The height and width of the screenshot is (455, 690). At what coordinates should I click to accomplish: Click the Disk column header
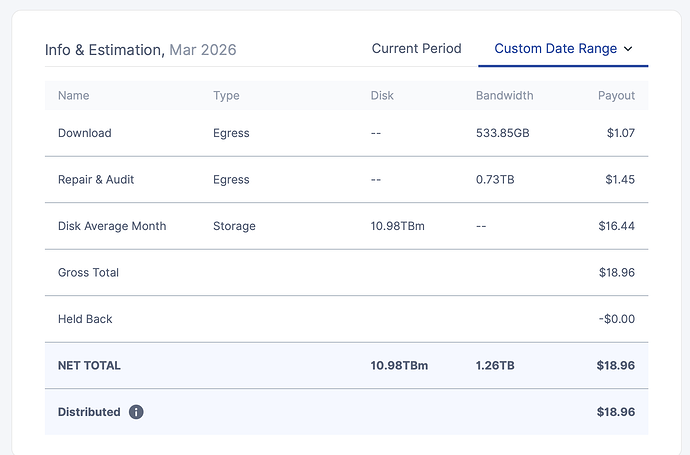[x=382, y=96]
